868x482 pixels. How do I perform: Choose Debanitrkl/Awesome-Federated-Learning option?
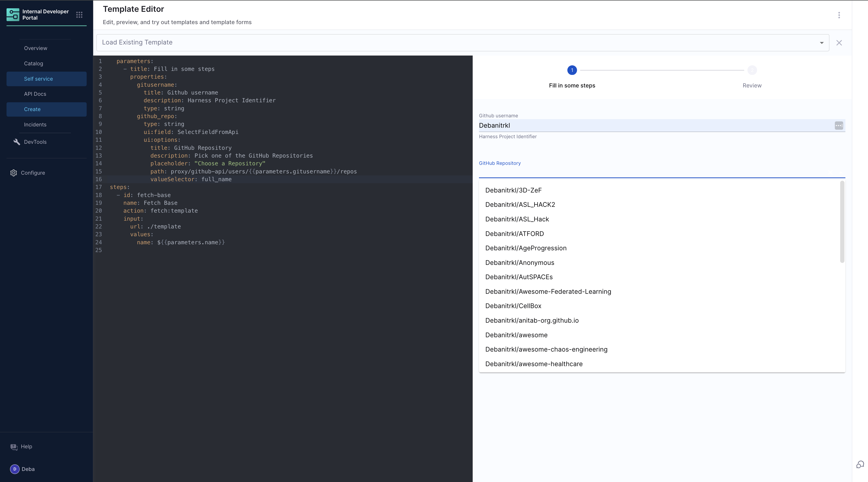point(548,292)
